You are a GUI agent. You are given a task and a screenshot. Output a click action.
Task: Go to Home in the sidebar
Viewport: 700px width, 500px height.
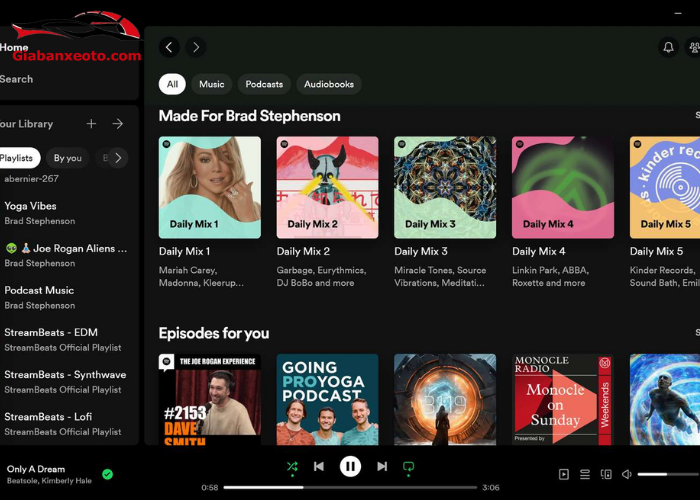pyautogui.click(x=14, y=47)
